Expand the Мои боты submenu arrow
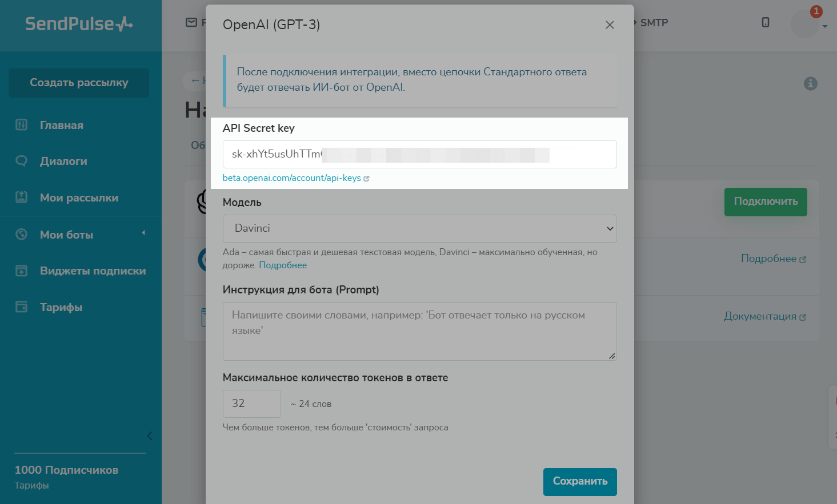 pos(143,233)
